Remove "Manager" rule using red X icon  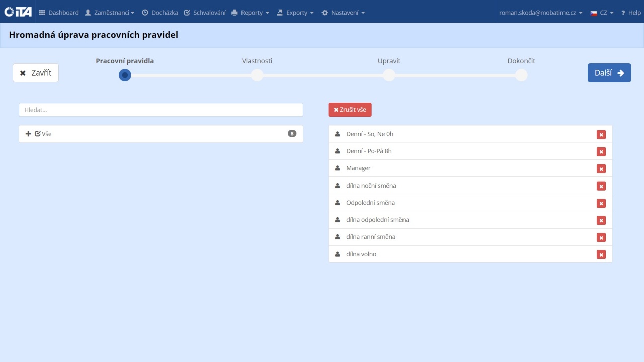tap(601, 168)
